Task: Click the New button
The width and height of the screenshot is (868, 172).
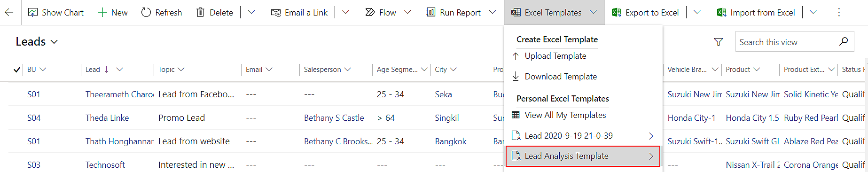Action: point(112,13)
